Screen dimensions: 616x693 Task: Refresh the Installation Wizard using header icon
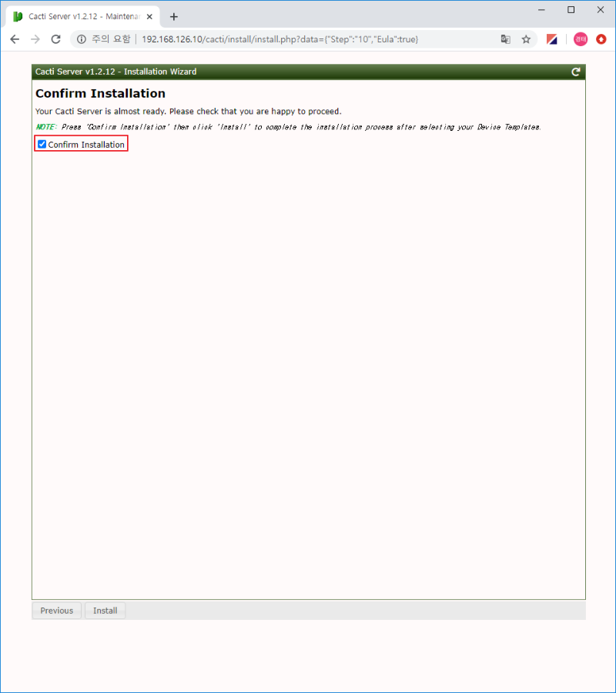click(x=575, y=72)
